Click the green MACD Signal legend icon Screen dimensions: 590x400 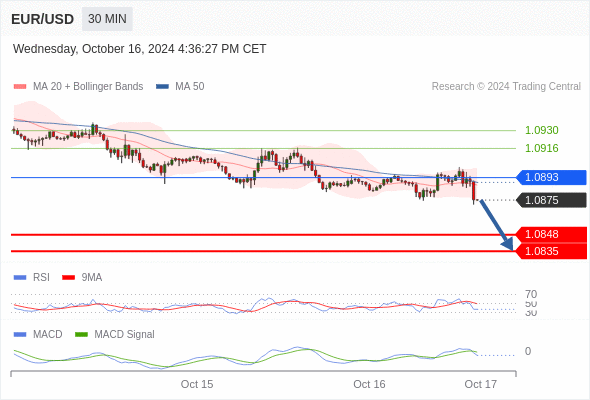point(81,335)
